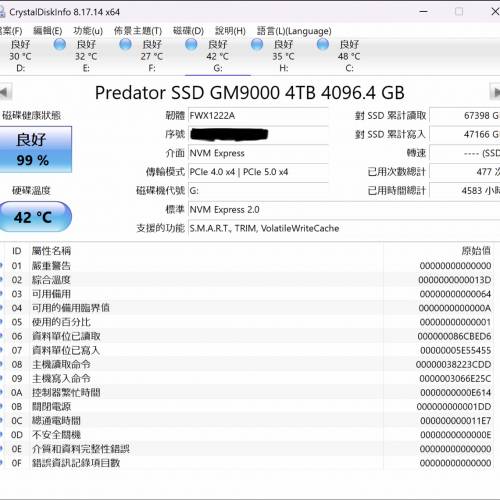Click raw value 000000000011E7
Screen dimensions: 500x500
pos(455,421)
